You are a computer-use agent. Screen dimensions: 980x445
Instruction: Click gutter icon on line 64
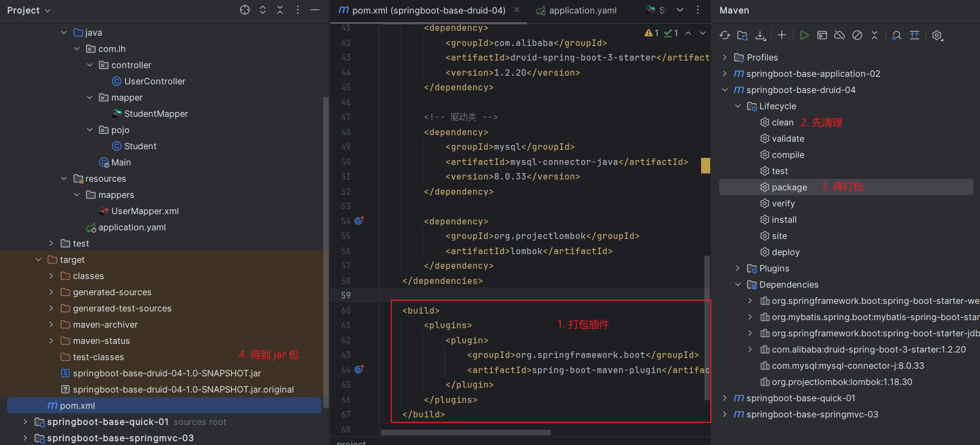[359, 369]
